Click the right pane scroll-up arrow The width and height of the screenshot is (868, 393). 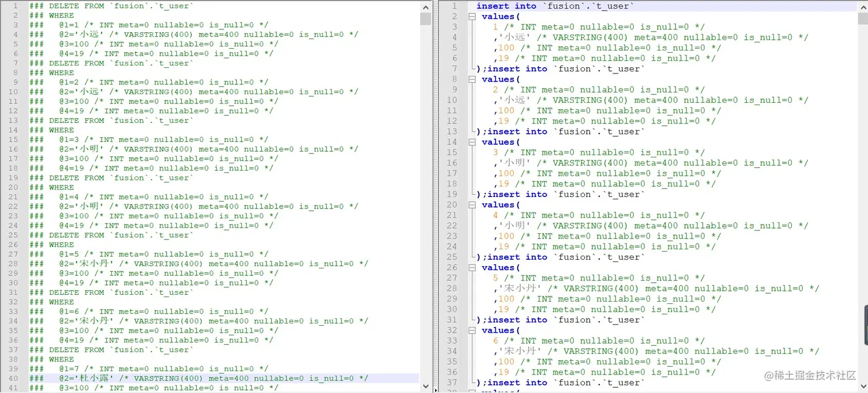click(863, 7)
